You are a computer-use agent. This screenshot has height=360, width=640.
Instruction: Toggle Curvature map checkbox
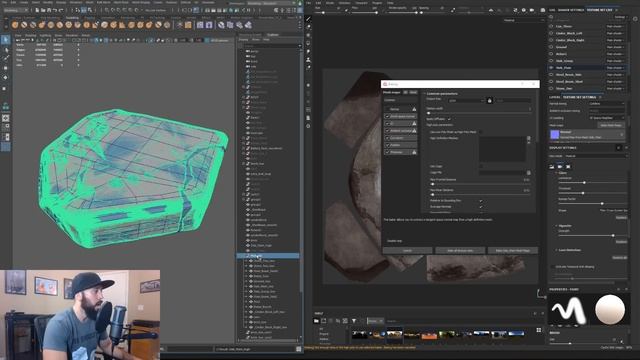[x=387, y=138]
